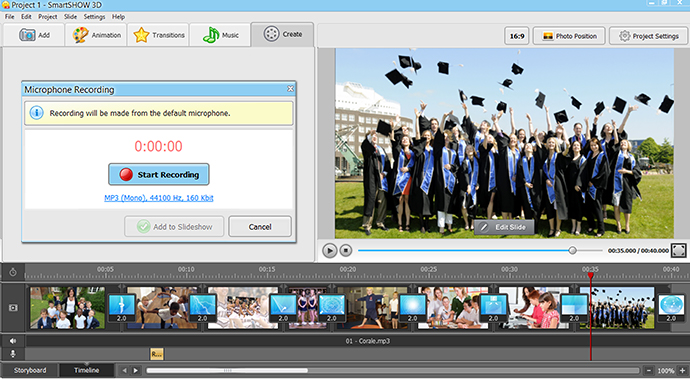690x379 pixels.
Task: Select the graduation caps slide thumbnail
Action: click(617, 308)
